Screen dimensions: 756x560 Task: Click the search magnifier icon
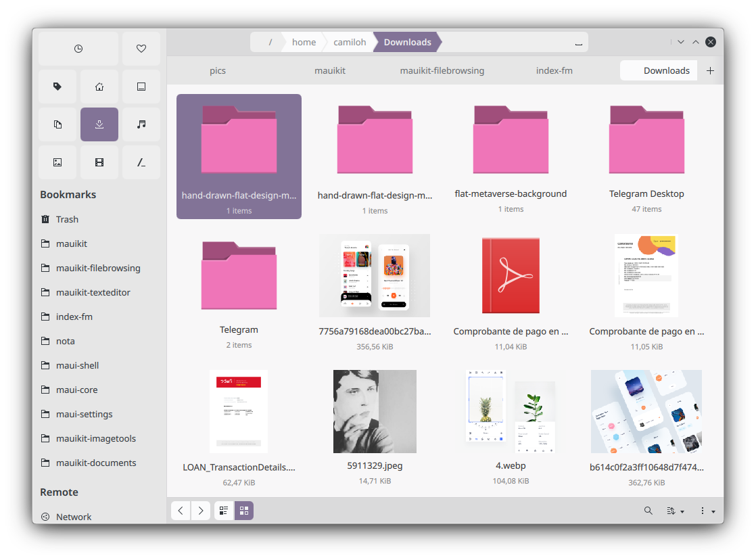point(648,511)
